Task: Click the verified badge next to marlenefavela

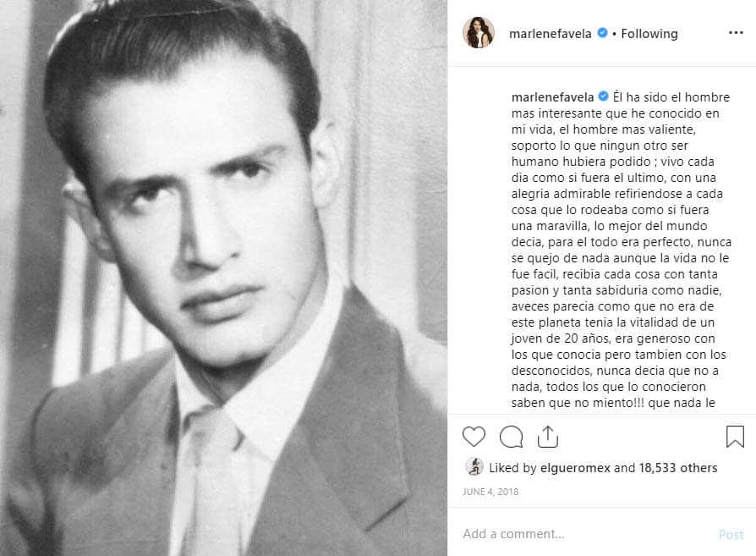Action: click(x=600, y=33)
